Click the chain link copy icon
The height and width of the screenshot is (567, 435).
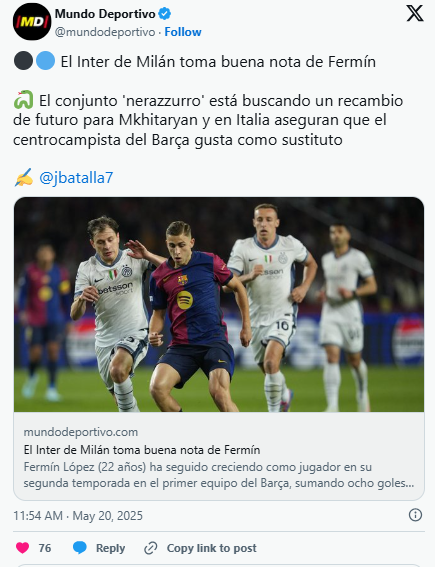pos(150,548)
